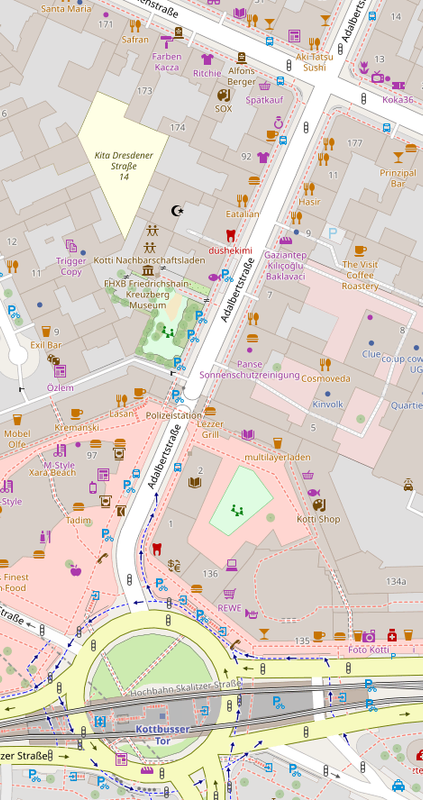Click the Gaziantep Kılıçoğlu Baklavaci bakery icon

tap(286, 240)
